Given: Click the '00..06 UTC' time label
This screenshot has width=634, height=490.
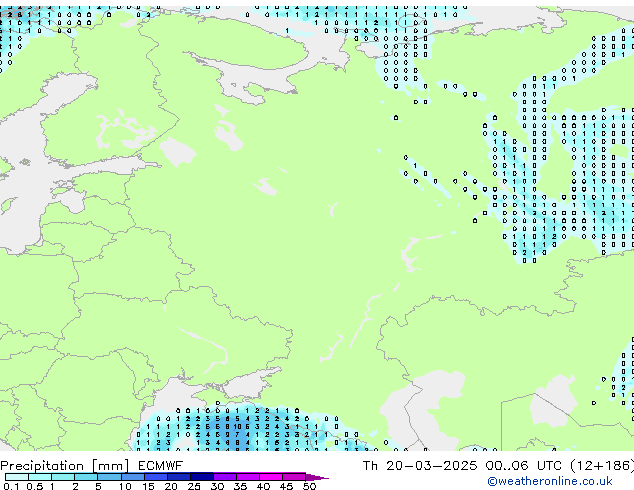Looking at the screenshot, I should 524,466.
